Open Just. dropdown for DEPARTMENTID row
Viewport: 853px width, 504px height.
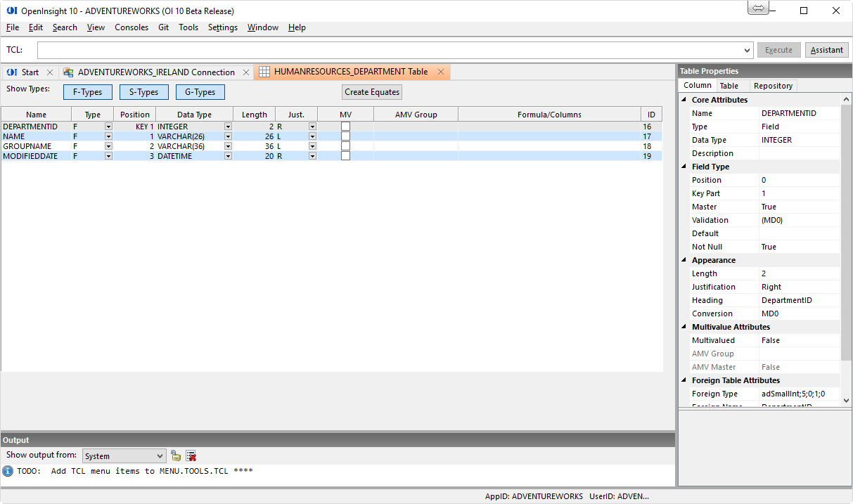pyautogui.click(x=312, y=127)
